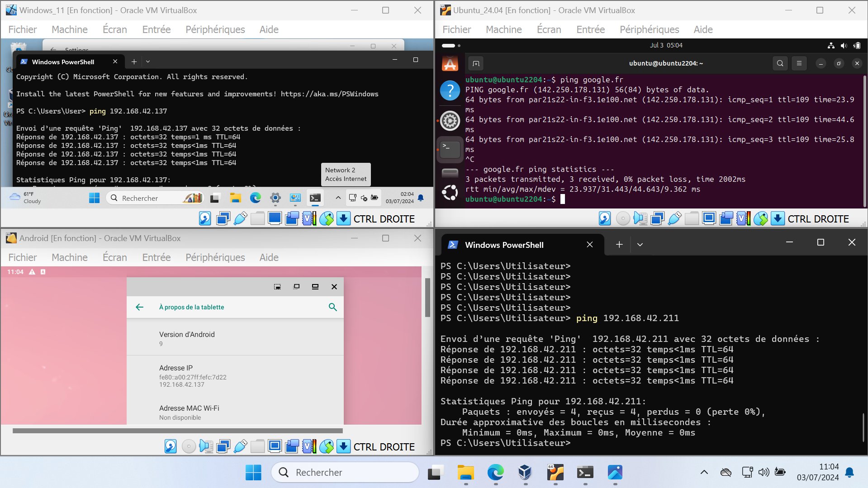This screenshot has width=868, height=488.
Task: Open File Explorer in Windows 11 guest taskbar
Action: (x=235, y=198)
